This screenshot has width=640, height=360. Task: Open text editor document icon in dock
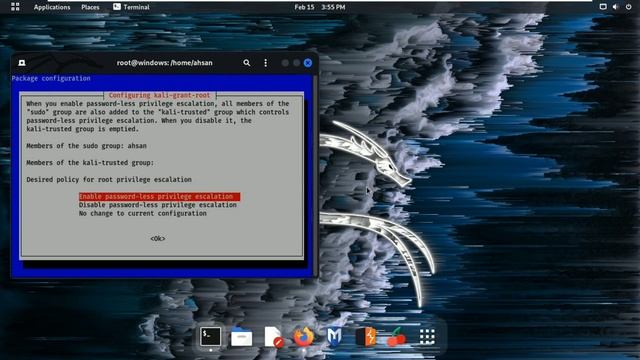273,337
